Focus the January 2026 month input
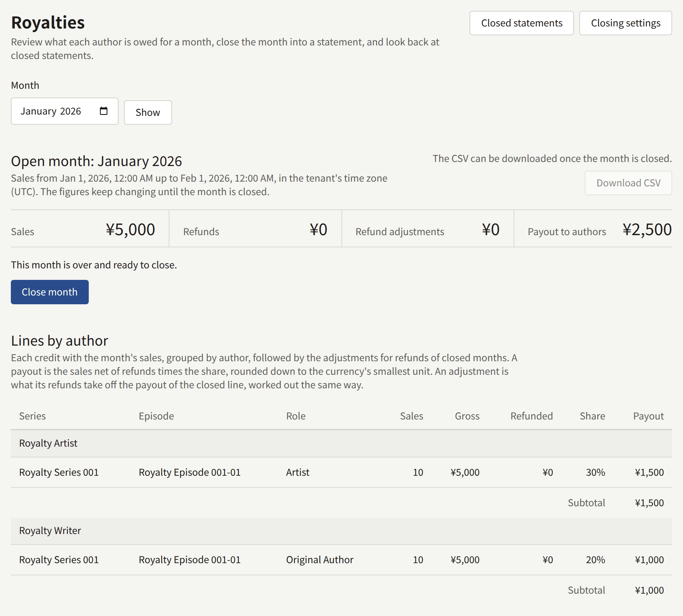 point(64,111)
